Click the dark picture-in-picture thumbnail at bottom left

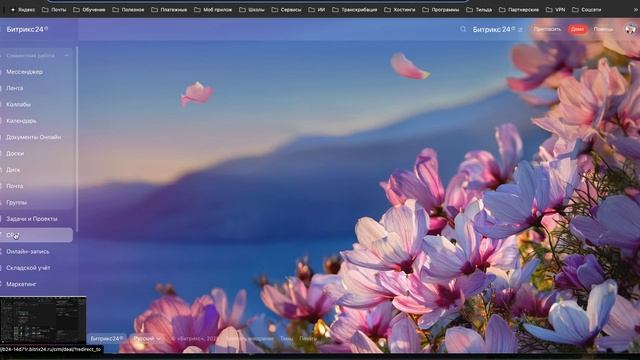[x=43, y=320]
